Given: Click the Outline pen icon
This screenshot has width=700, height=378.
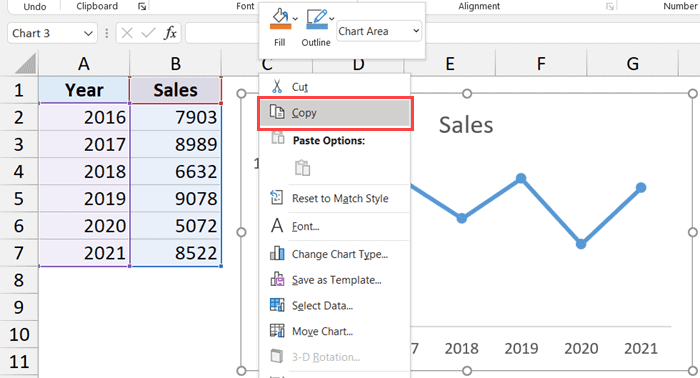Looking at the screenshot, I should (x=316, y=19).
